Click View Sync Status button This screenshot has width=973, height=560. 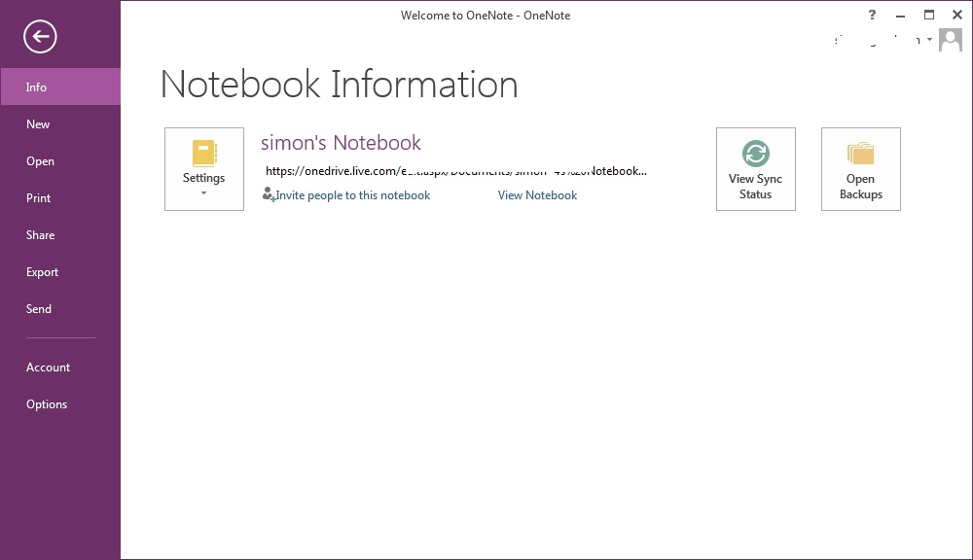point(756,169)
